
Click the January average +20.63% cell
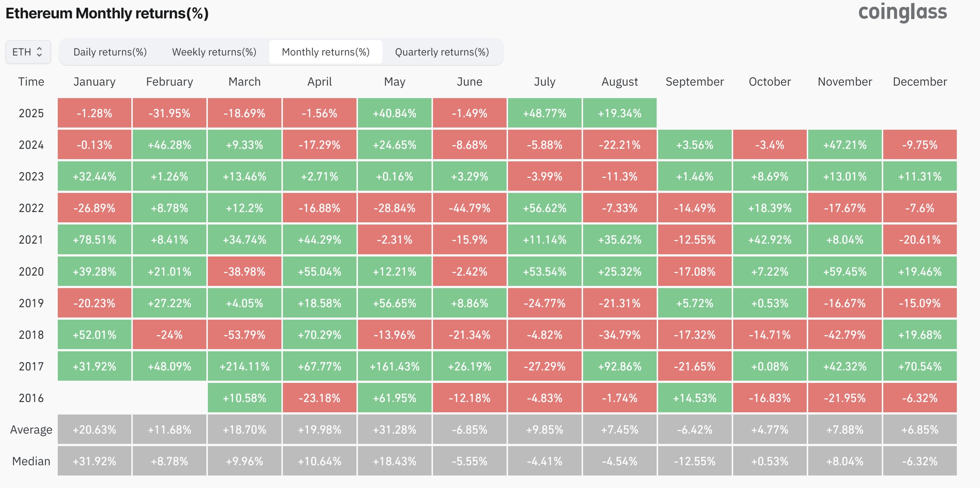point(94,430)
